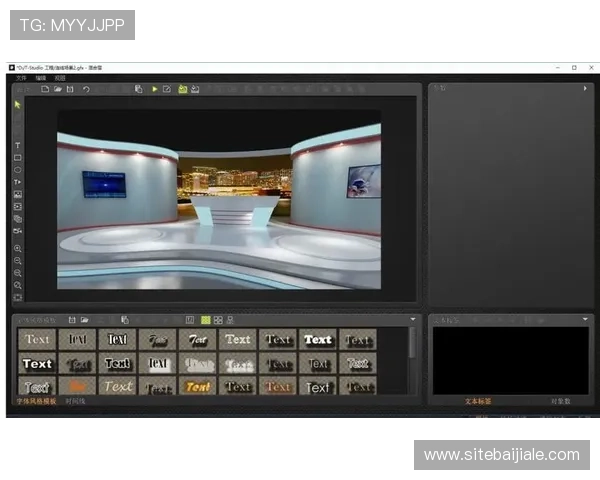The image size is (600, 480).
Task: Click the undo arrow icon
Action: click(x=86, y=89)
